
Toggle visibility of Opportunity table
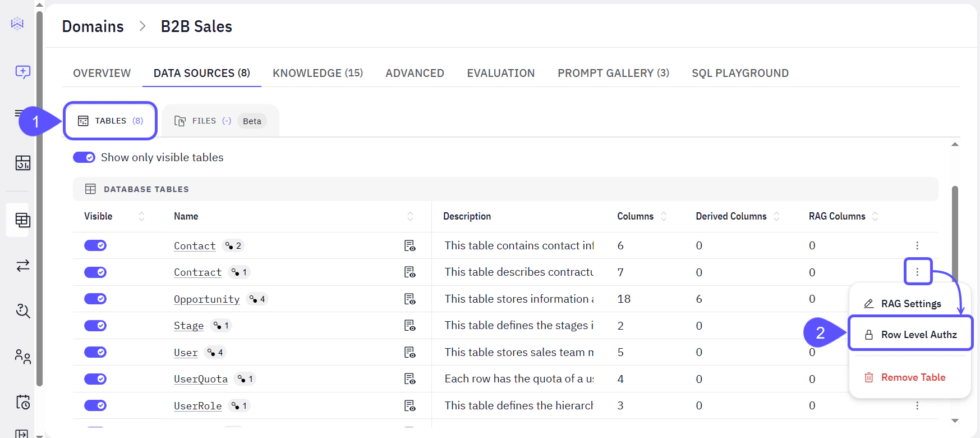(x=95, y=299)
